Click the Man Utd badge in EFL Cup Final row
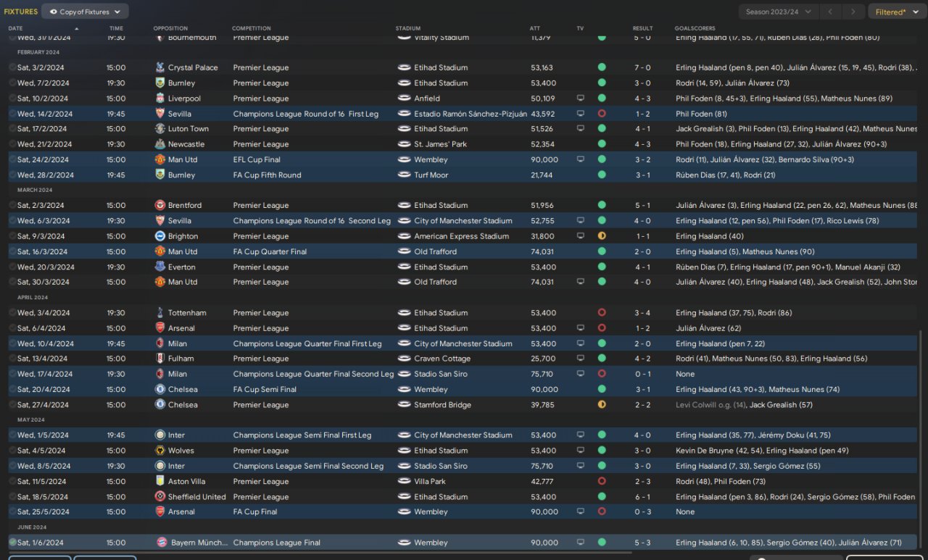Image resolution: width=928 pixels, height=560 pixels. click(159, 159)
